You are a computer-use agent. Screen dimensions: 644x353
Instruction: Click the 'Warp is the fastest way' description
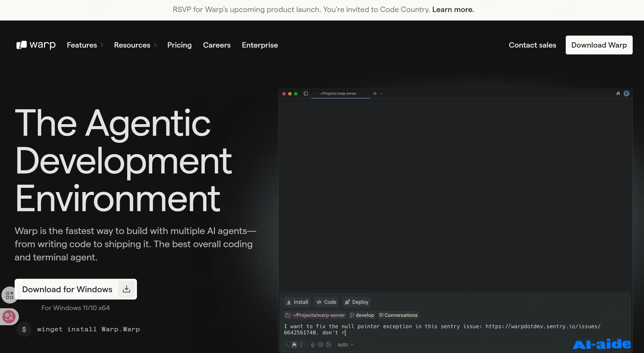pos(135,244)
